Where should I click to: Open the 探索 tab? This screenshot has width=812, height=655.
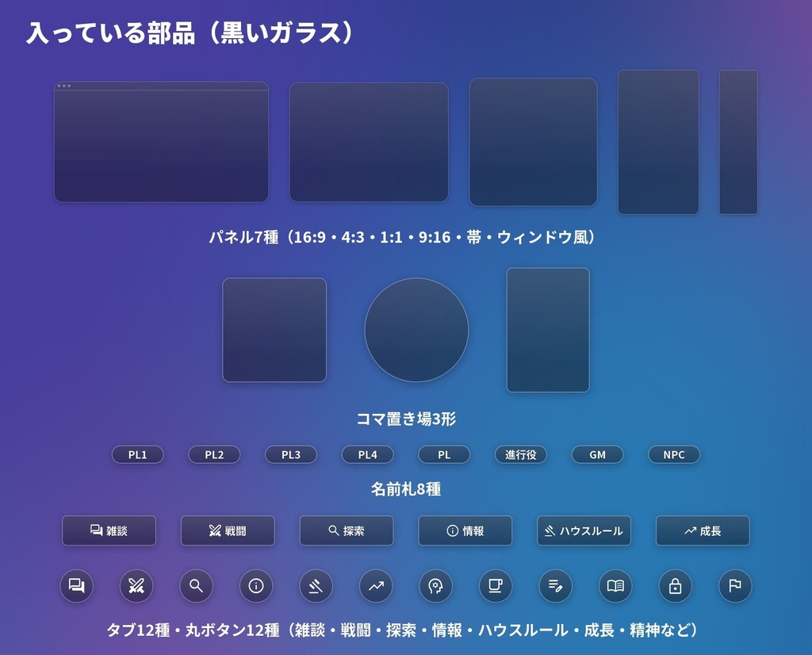pos(347,531)
